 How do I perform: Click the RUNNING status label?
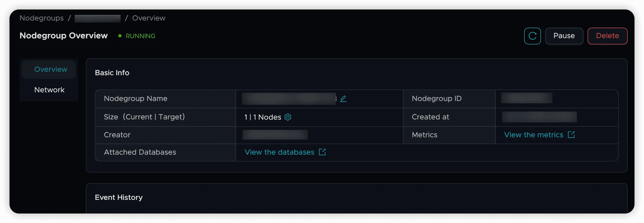tap(140, 36)
